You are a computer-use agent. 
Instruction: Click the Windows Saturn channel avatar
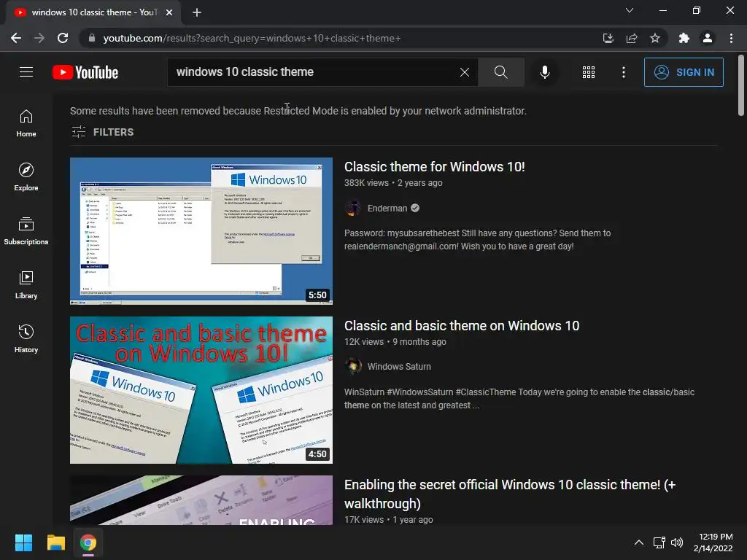click(x=353, y=367)
